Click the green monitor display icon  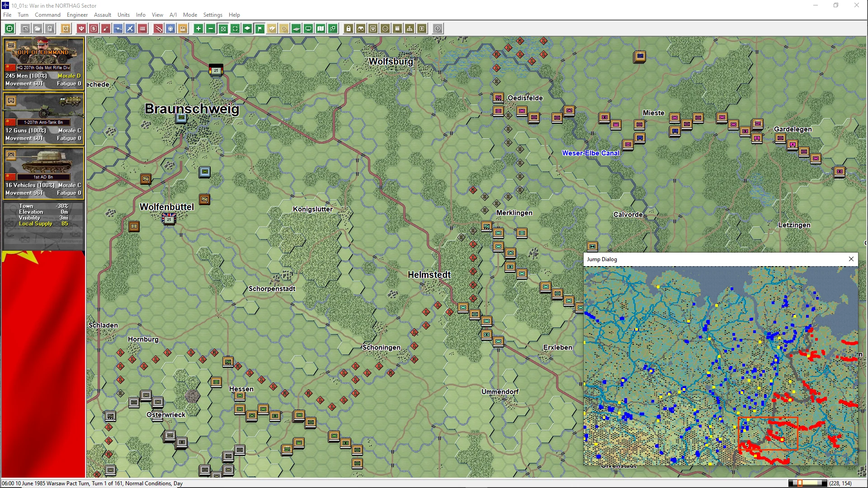coord(308,29)
